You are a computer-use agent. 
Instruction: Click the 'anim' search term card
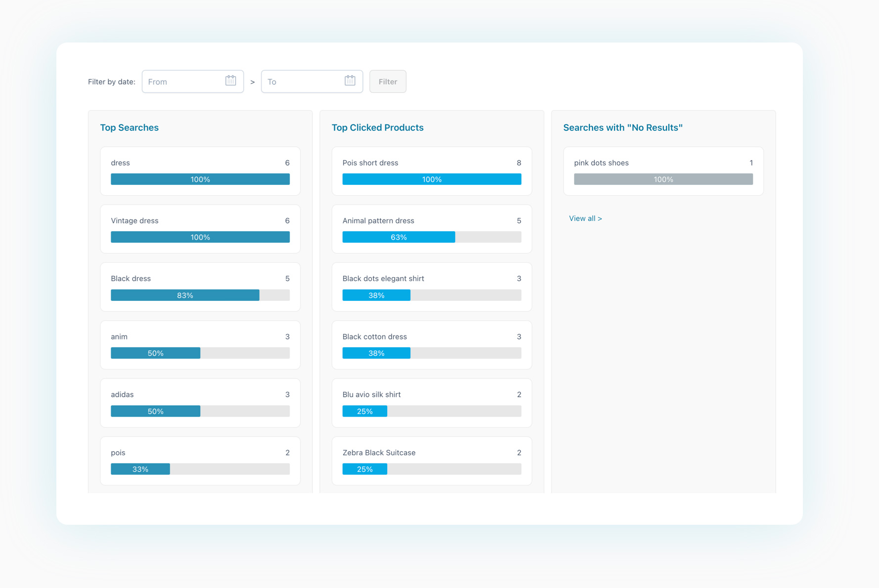pos(200,344)
